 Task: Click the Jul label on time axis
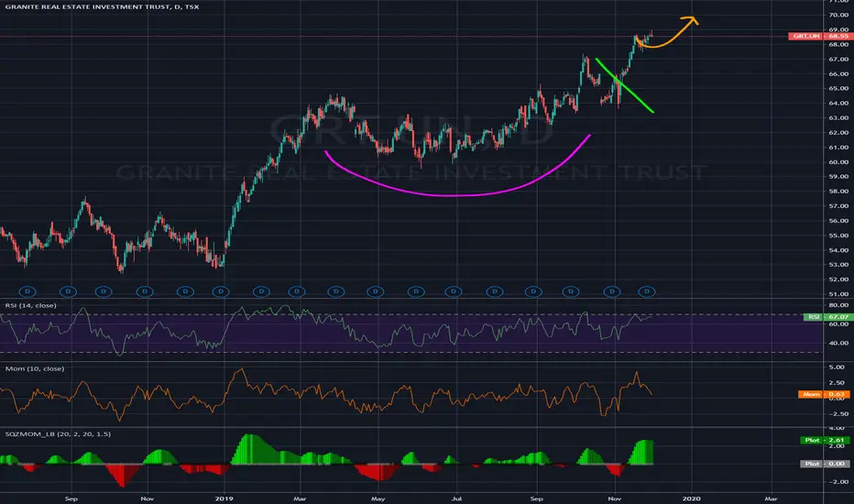pyautogui.click(x=456, y=498)
